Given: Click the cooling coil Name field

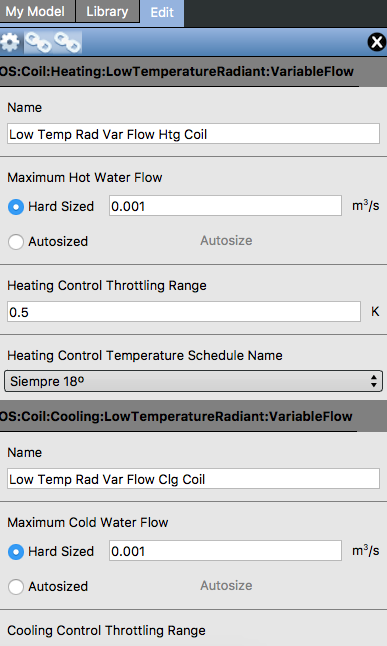Looking at the screenshot, I should (x=193, y=479).
